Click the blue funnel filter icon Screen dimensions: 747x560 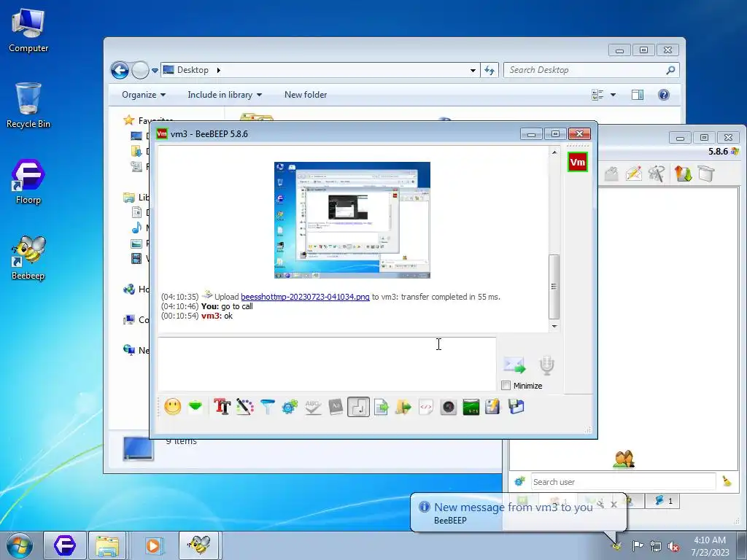(268, 407)
